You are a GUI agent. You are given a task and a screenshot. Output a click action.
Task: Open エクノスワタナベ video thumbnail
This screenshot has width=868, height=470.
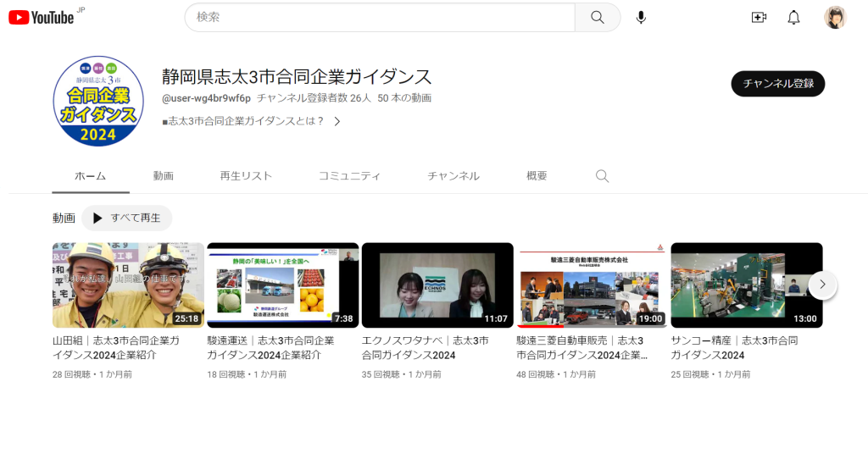pos(437,285)
